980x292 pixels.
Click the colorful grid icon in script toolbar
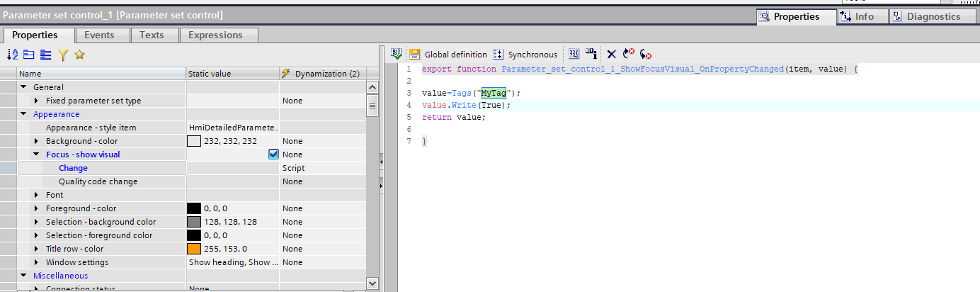point(574,54)
